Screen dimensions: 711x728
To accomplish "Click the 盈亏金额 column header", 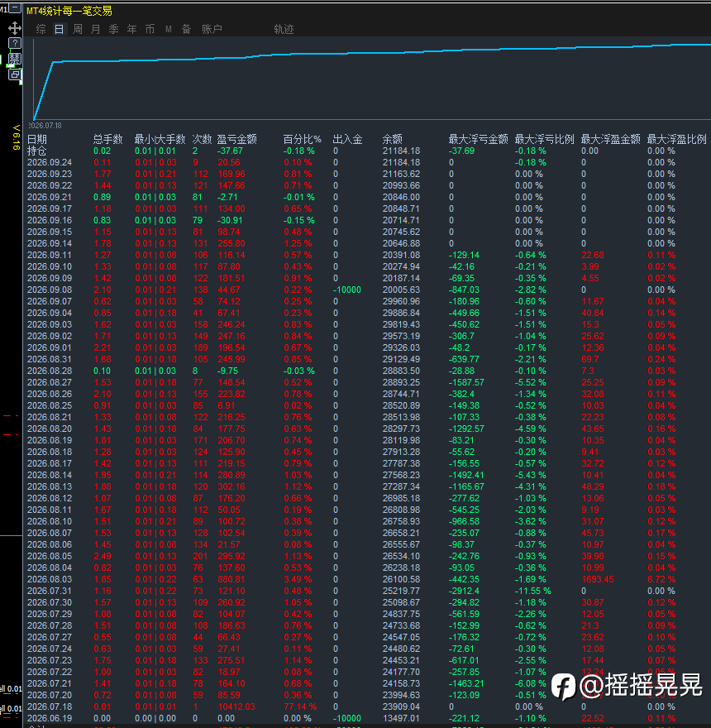I will pos(236,139).
